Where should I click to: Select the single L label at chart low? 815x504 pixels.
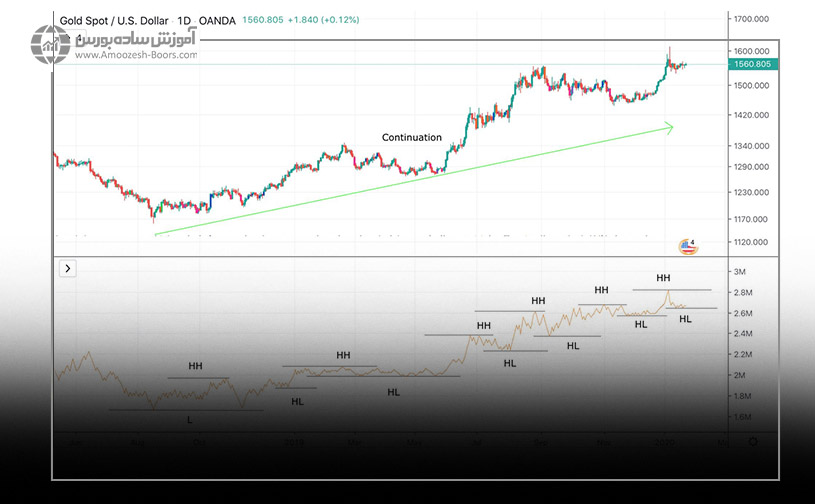[190, 420]
